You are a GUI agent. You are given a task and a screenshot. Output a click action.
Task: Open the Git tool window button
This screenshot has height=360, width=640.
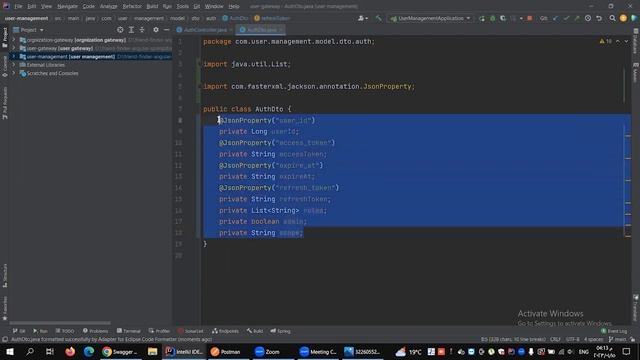pyautogui.click(x=19, y=331)
